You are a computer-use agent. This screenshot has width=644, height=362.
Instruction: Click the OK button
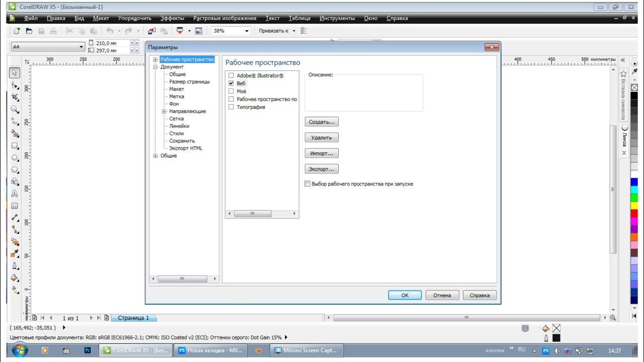[405, 295]
